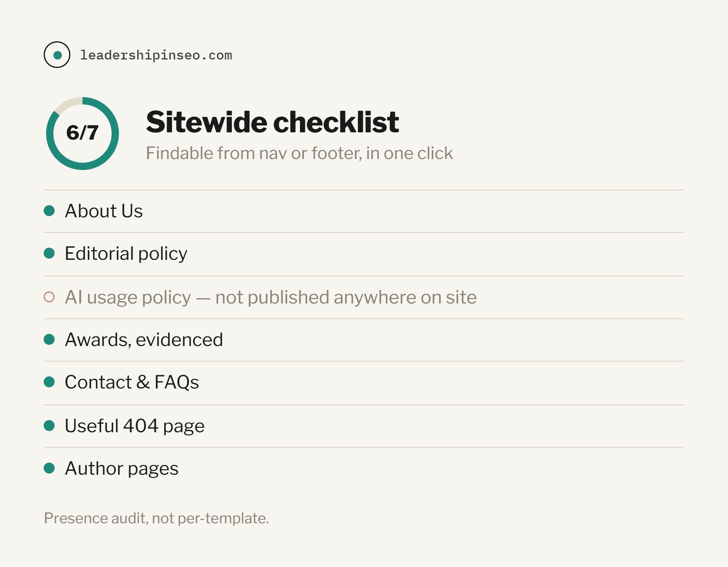This screenshot has width=728, height=567.
Task: Click the green dot beside Awards, evidenced
Action: pos(49,340)
